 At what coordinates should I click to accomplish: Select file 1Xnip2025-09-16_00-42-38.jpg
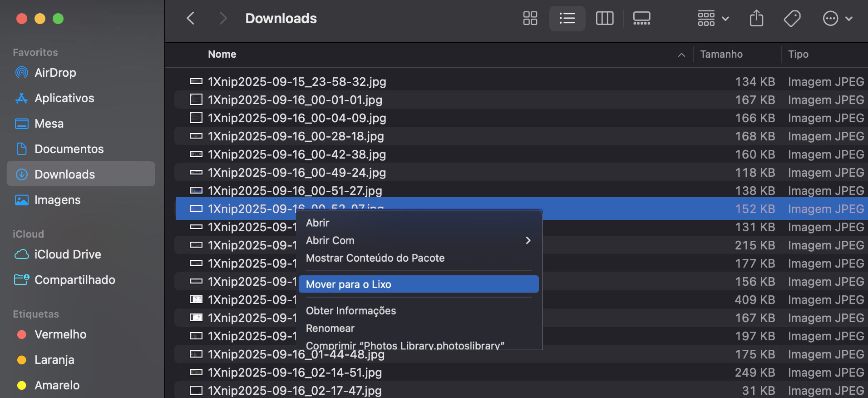(297, 154)
